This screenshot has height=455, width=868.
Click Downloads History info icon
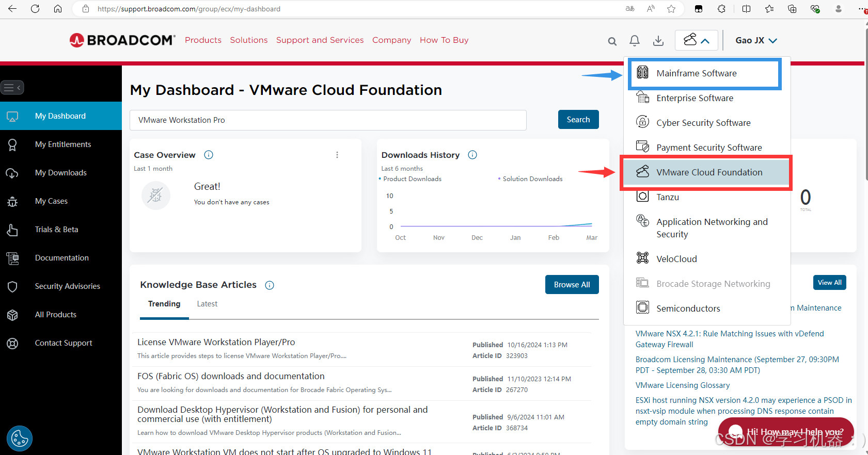pyautogui.click(x=472, y=155)
